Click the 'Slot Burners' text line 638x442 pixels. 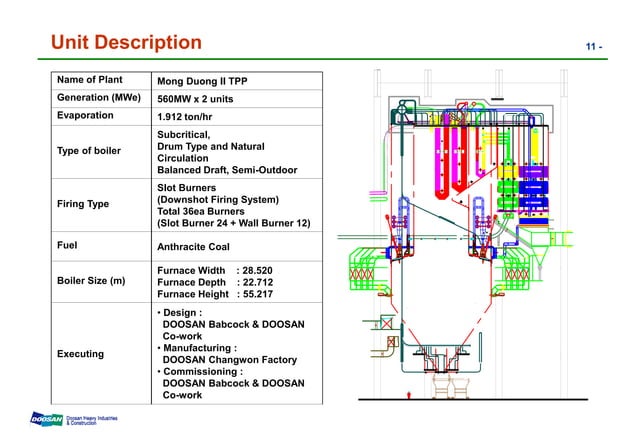[186, 188]
